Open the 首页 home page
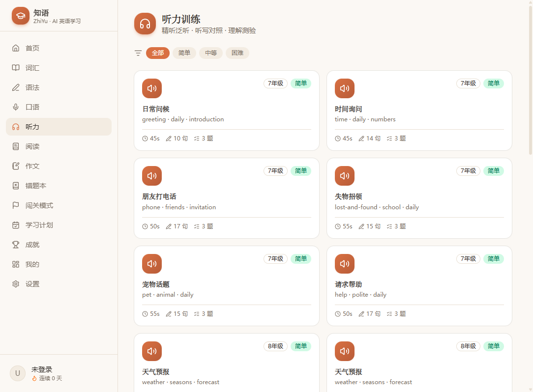The width and height of the screenshot is (533, 392). (x=59, y=48)
